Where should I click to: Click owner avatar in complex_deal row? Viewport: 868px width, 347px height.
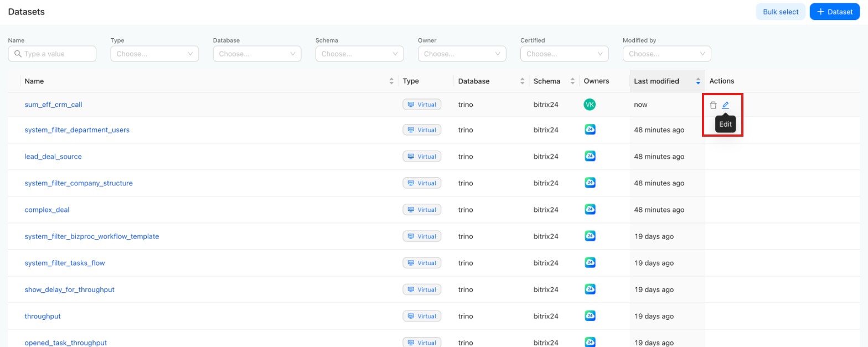pyautogui.click(x=590, y=210)
